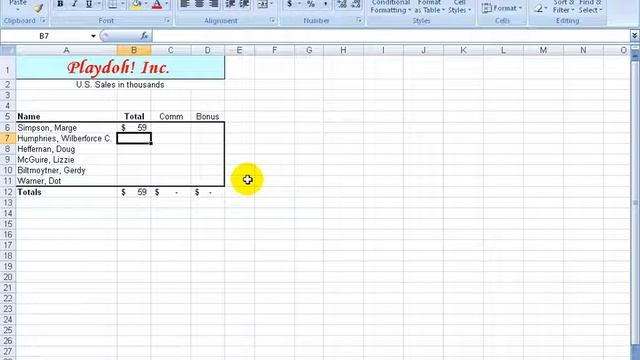
Task: Select cell 'Warner, Dot'
Action: 67,181
